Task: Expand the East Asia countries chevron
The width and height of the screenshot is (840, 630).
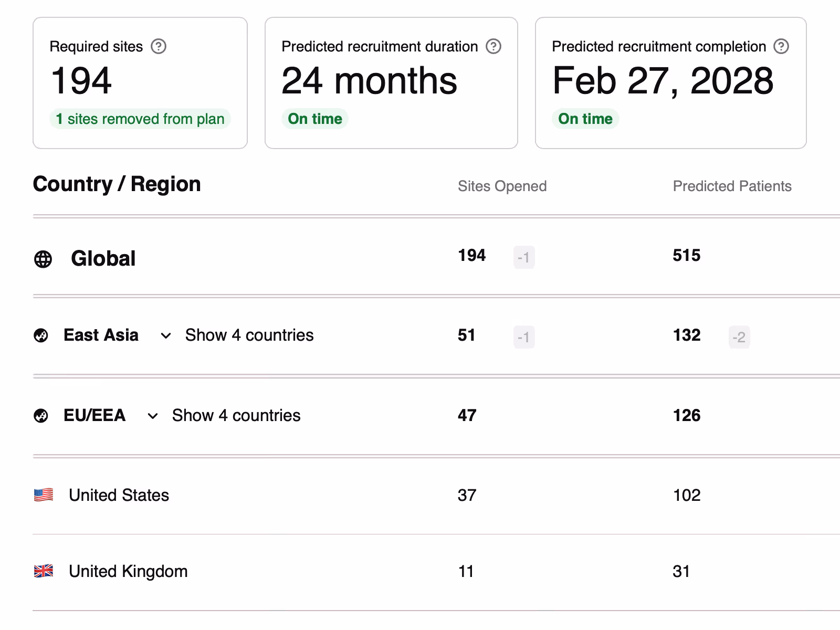Action: click(x=165, y=336)
